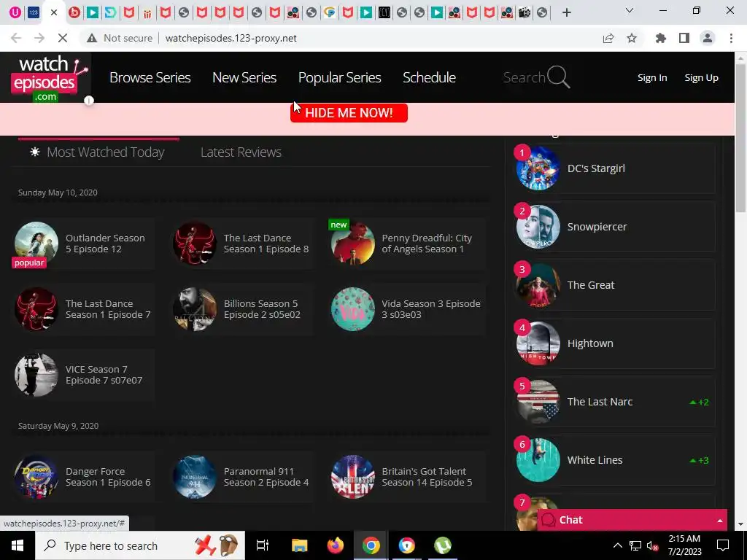Open the Chrome extensions puzzle icon
The width and height of the screenshot is (747, 560).
point(661,38)
